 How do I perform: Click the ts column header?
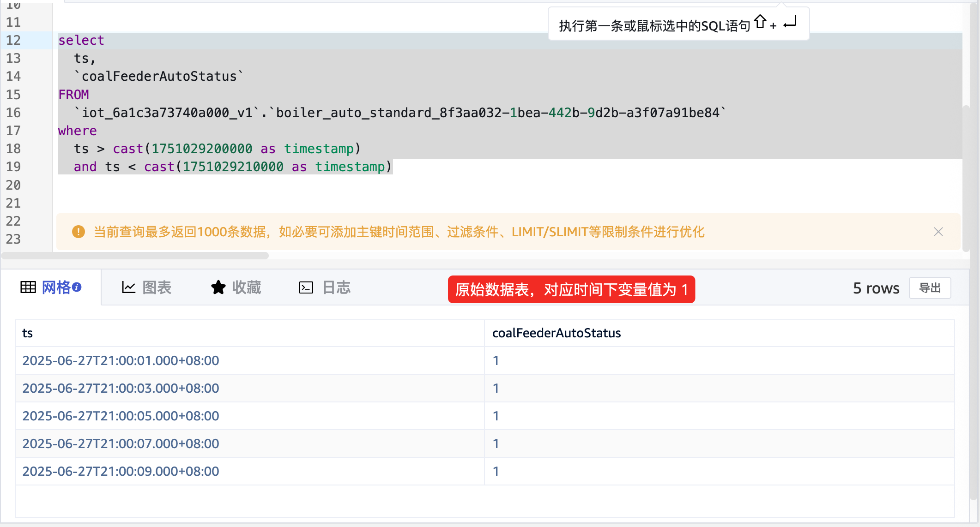[x=28, y=333]
